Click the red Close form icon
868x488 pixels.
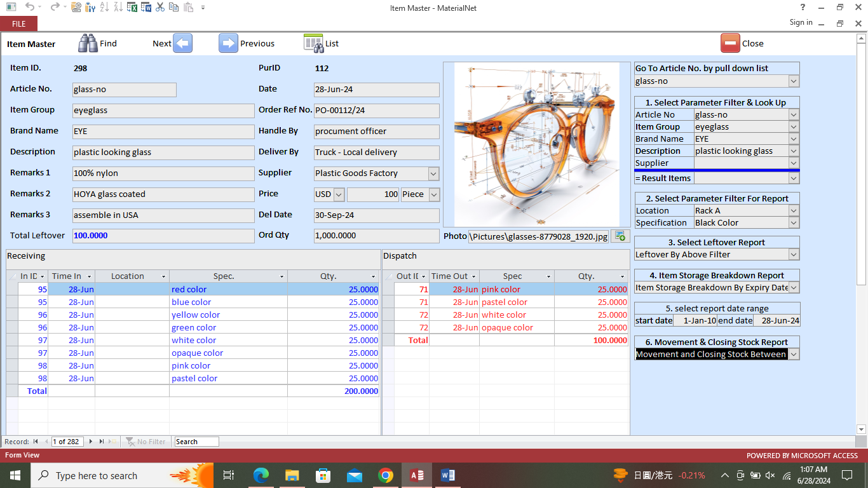coord(730,43)
